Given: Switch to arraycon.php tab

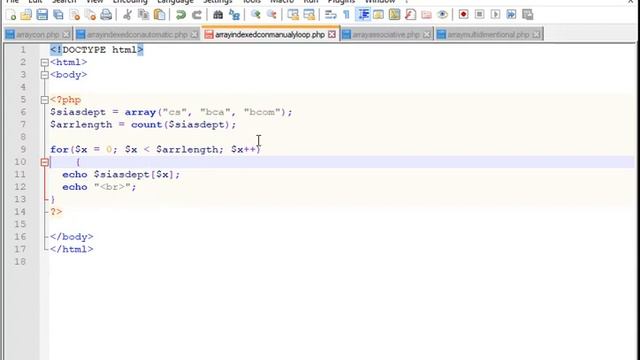Looking at the screenshot, I should pyautogui.click(x=38, y=35).
